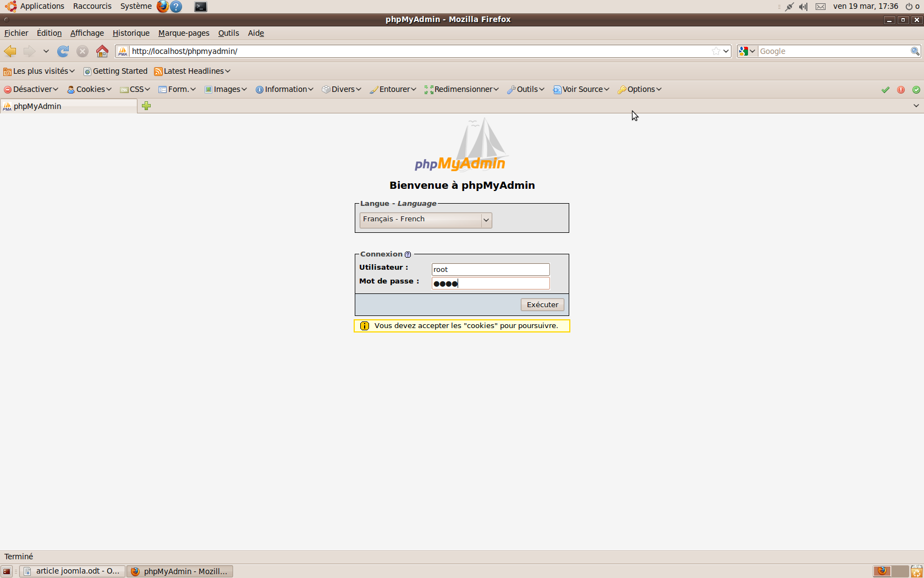Viewport: 924px width, 578px height.
Task: Click the mail envelope indicator icon
Action: click(x=821, y=7)
